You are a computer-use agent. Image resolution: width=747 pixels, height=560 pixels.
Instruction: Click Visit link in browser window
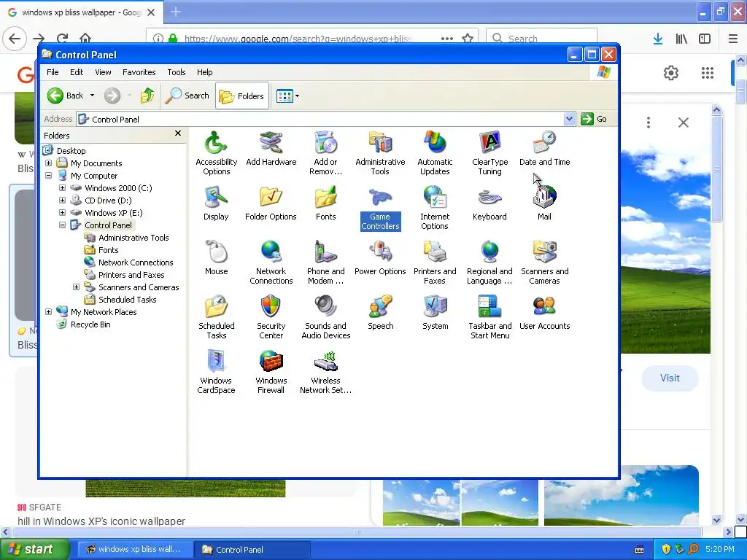point(670,378)
